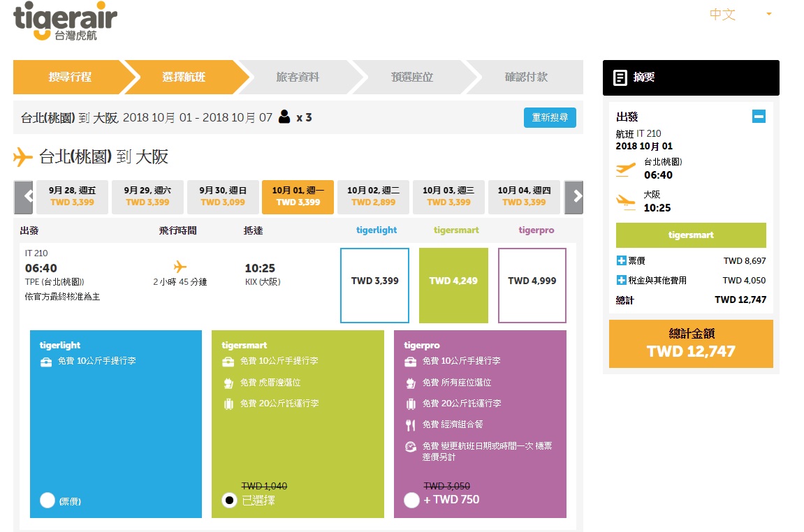
Task: Select the 10月 02 週二 date tab
Action: coord(373,197)
